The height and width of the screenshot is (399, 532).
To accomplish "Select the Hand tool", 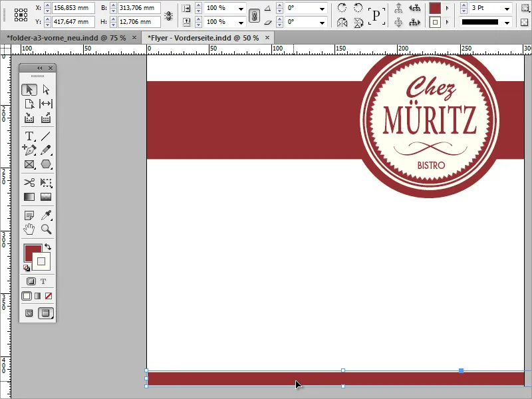I will pos(29,229).
